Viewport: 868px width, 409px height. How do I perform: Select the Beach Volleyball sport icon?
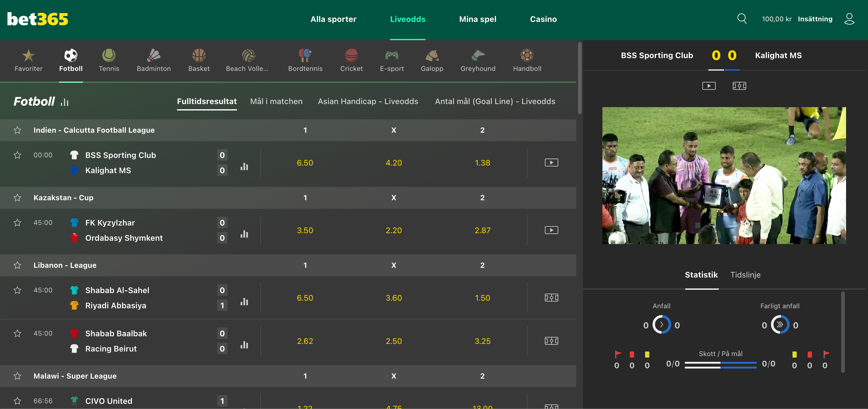(x=247, y=61)
